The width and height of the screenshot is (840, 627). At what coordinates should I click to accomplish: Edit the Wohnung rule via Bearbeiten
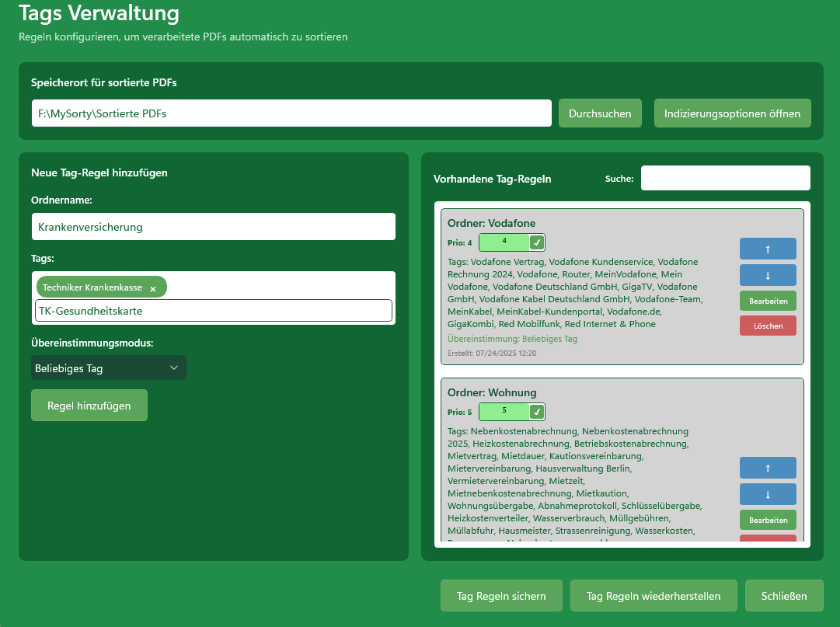(x=768, y=520)
